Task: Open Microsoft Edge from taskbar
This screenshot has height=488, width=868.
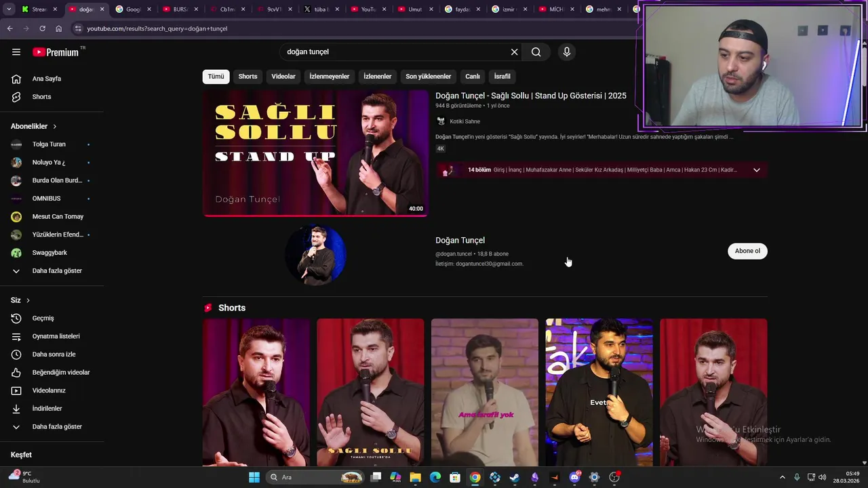Action: coord(435,477)
